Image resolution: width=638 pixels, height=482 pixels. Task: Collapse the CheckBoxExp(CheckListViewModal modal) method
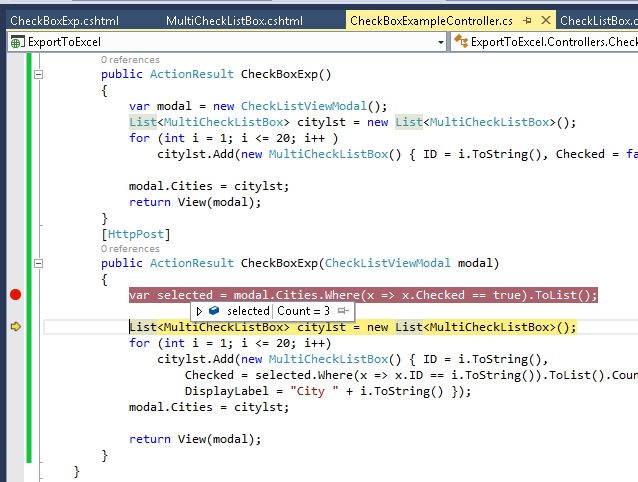[38, 263]
